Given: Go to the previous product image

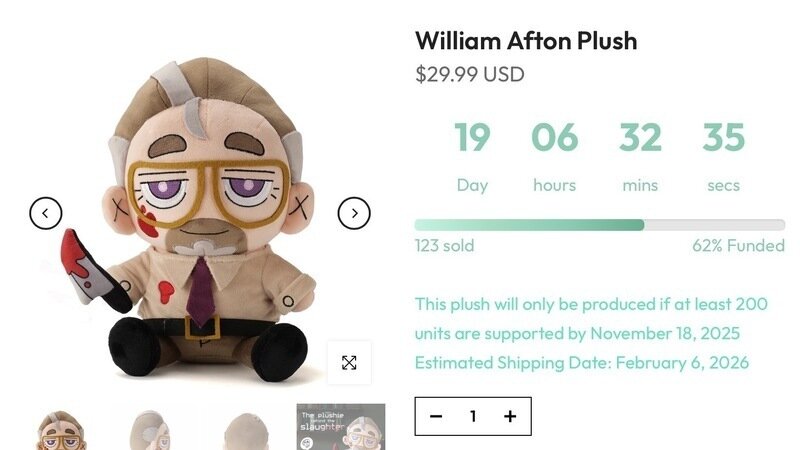Looking at the screenshot, I should [46, 212].
